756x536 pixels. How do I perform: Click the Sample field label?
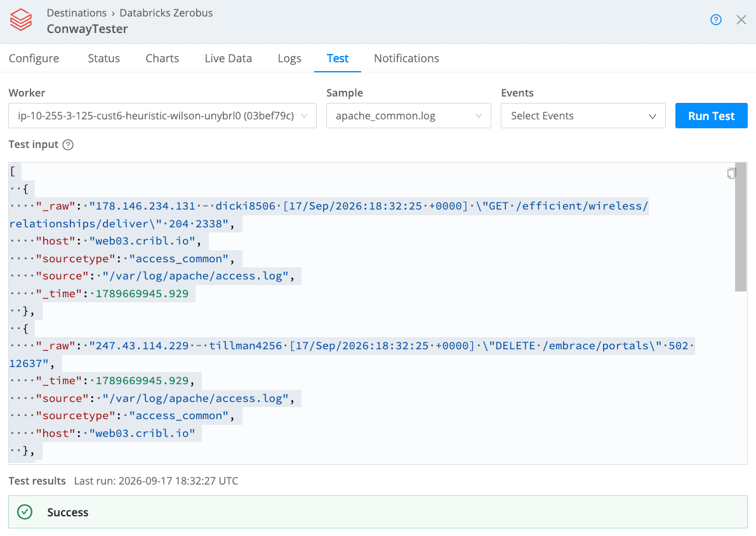[344, 93]
